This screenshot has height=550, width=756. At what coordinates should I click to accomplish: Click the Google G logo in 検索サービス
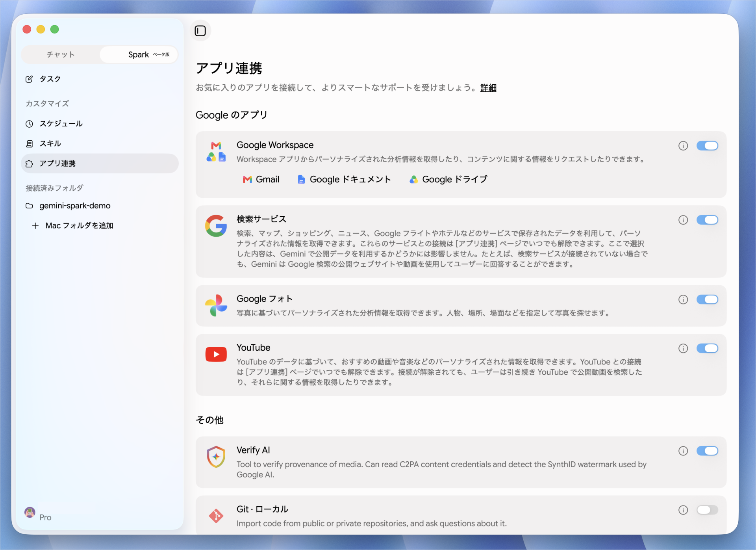[216, 226]
